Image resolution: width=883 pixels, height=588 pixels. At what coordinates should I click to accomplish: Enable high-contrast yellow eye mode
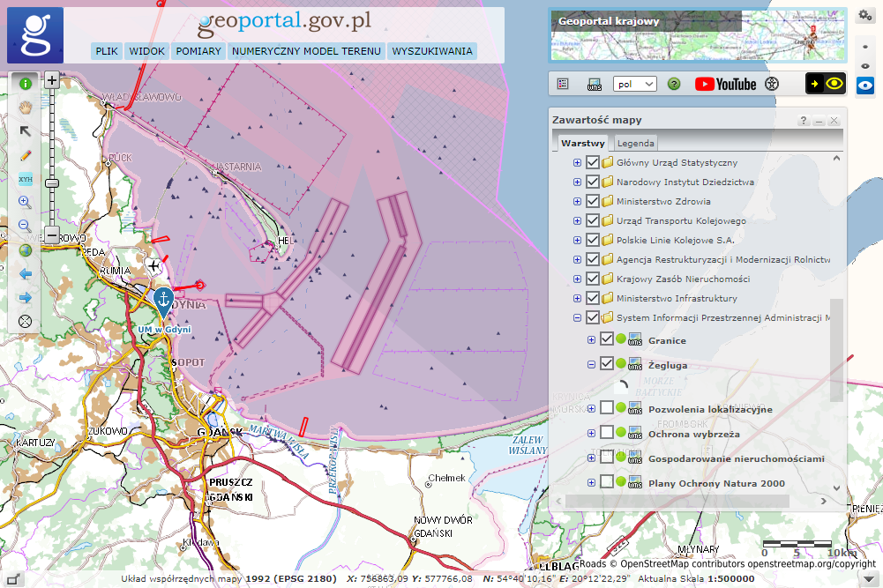click(826, 84)
